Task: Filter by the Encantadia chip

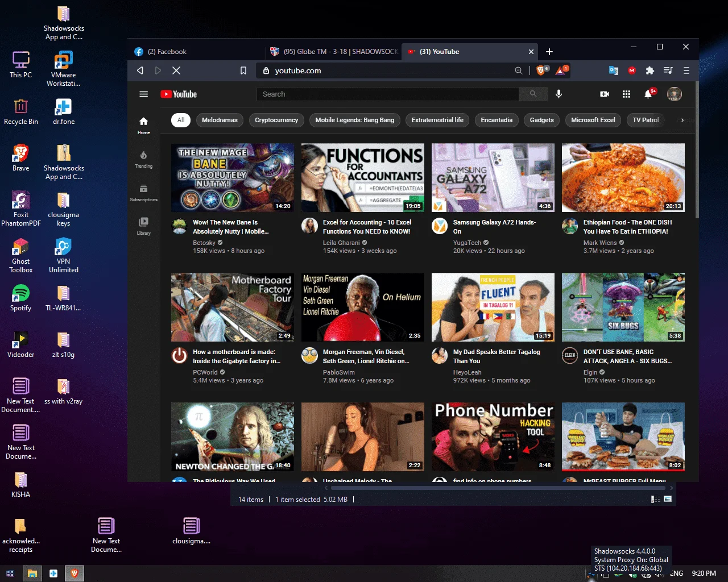Action: click(497, 120)
